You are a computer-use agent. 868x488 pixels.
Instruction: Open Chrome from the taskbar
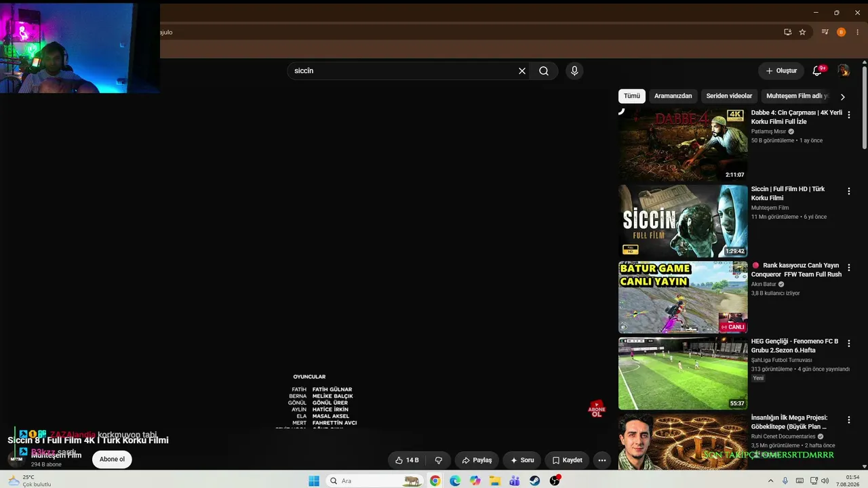[x=435, y=481]
